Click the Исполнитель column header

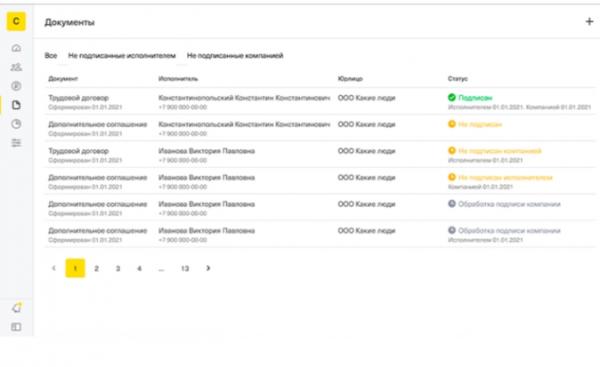[178, 79]
